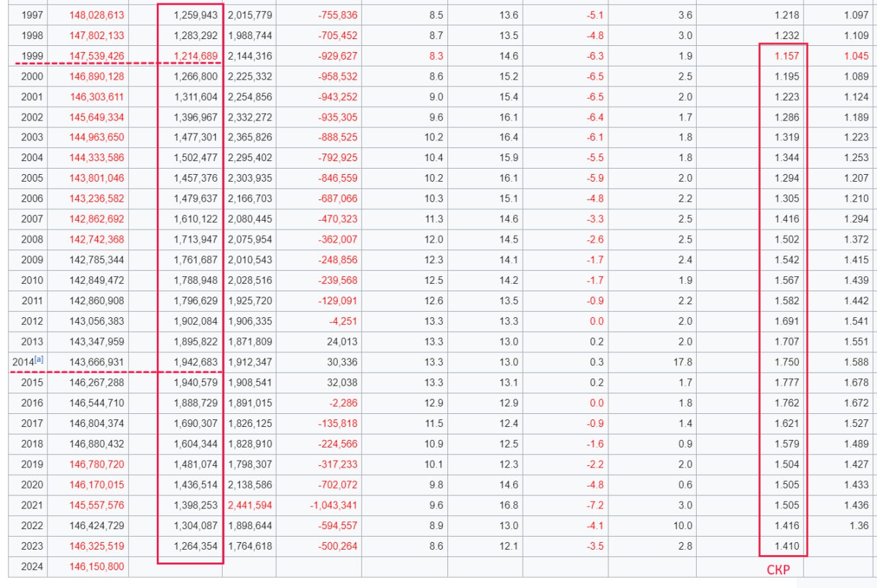
Task: Click the red СКР label
Action: [x=778, y=570]
